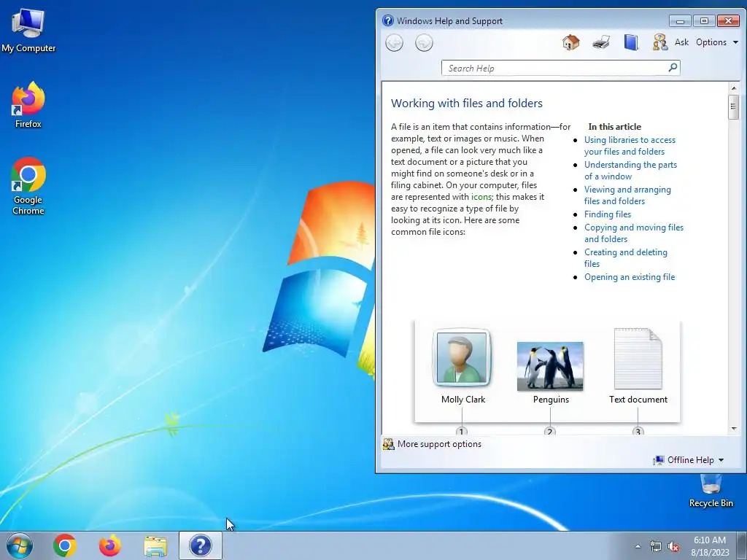Open the 'Finding files' link
This screenshot has height=560, width=747.
click(608, 214)
